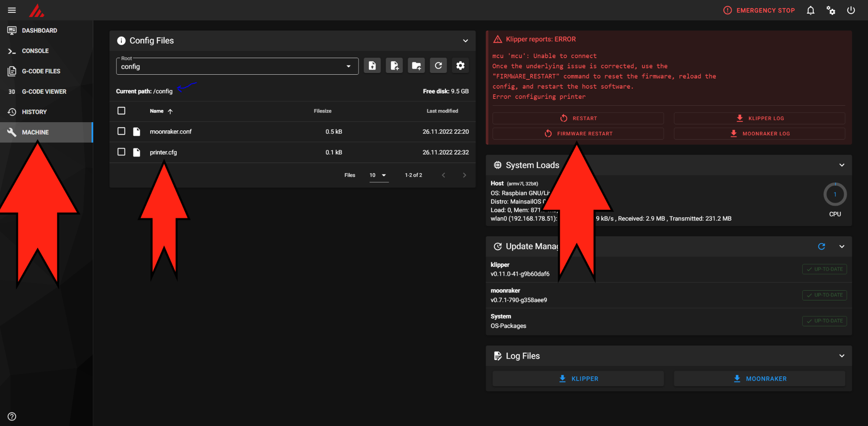The height and width of the screenshot is (426, 868).
Task: Click the Klipper error warning icon
Action: [498, 39]
